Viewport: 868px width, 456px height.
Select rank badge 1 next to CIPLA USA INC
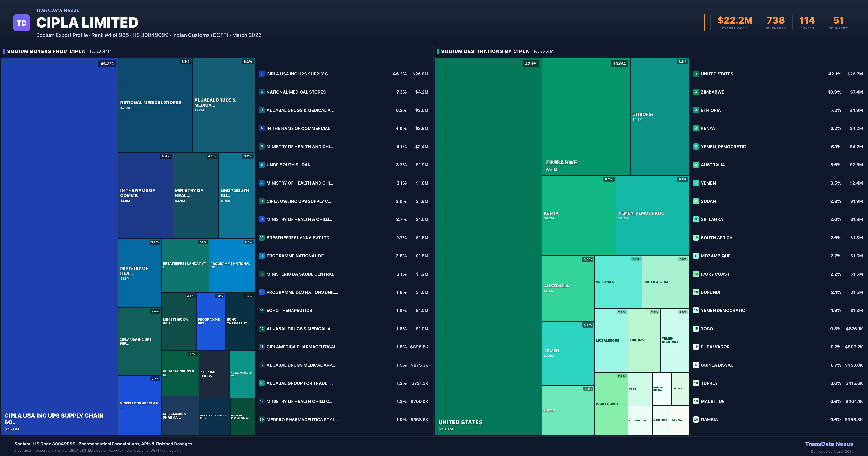coord(261,74)
